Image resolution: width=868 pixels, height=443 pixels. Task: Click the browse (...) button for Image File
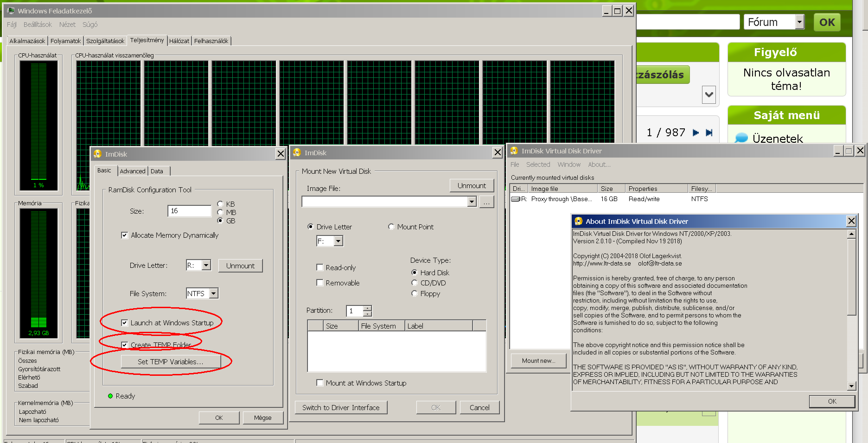point(486,202)
